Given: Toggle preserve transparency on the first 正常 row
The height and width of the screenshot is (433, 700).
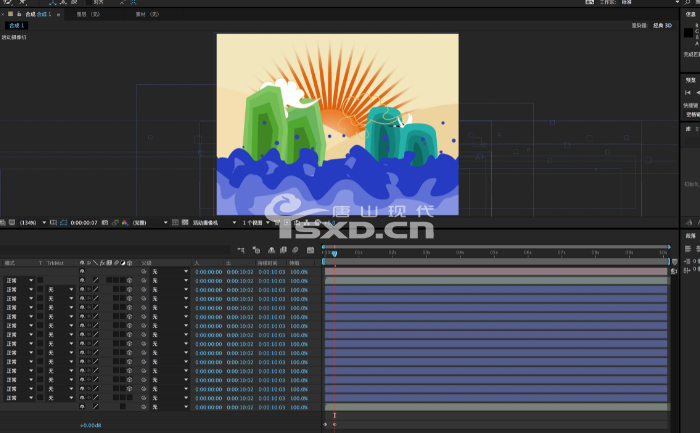Looking at the screenshot, I should pos(40,280).
